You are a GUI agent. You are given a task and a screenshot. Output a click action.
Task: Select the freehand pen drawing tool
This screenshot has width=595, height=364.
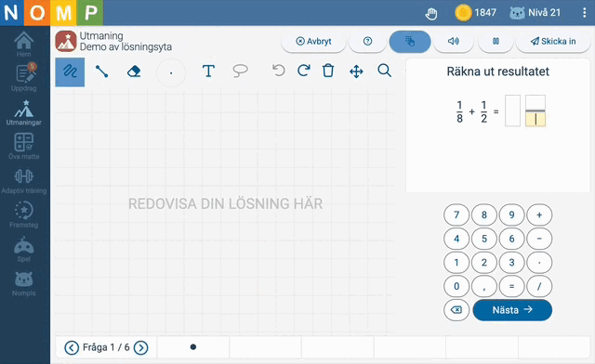tap(70, 72)
